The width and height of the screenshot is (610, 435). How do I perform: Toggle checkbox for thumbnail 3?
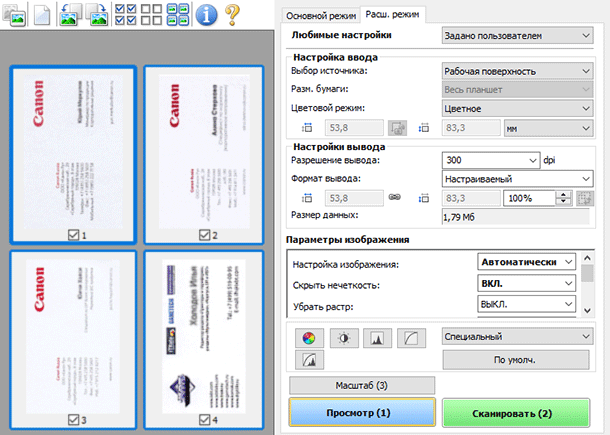pos(73,420)
